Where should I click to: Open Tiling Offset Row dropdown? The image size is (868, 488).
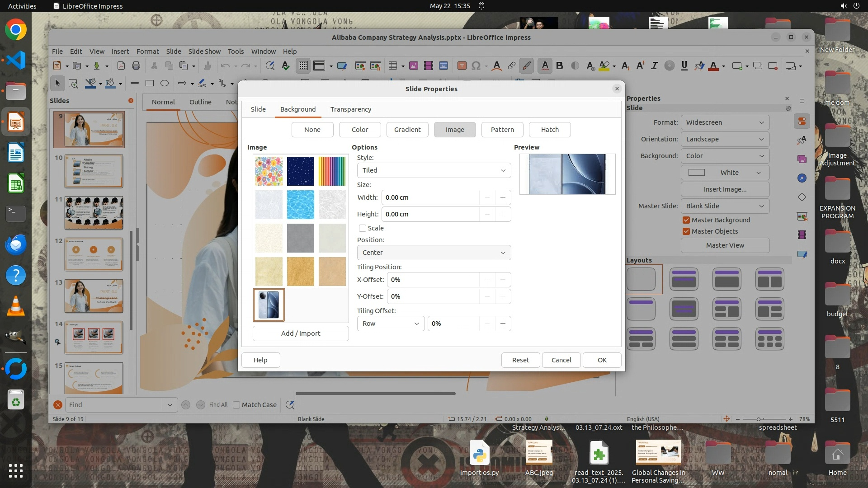(x=391, y=324)
